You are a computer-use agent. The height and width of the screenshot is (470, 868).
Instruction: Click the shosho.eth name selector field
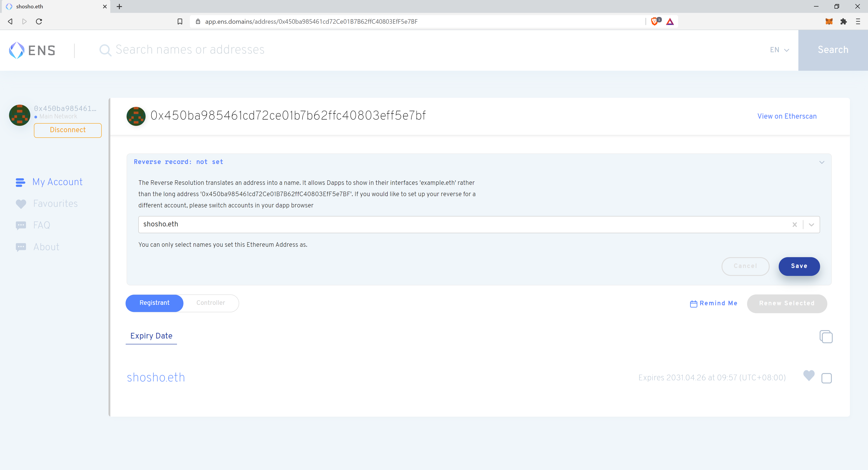479,224
